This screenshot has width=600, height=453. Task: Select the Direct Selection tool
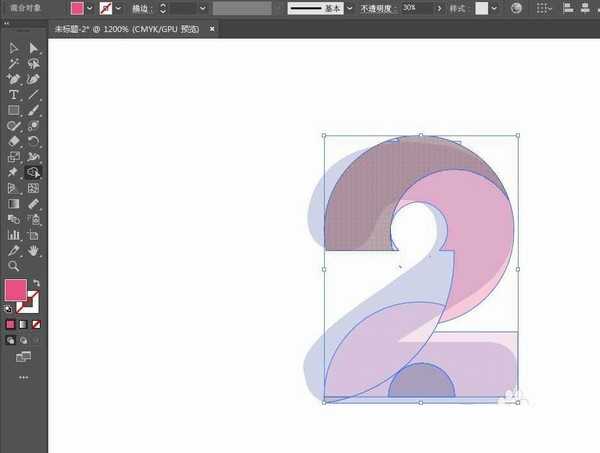33,48
